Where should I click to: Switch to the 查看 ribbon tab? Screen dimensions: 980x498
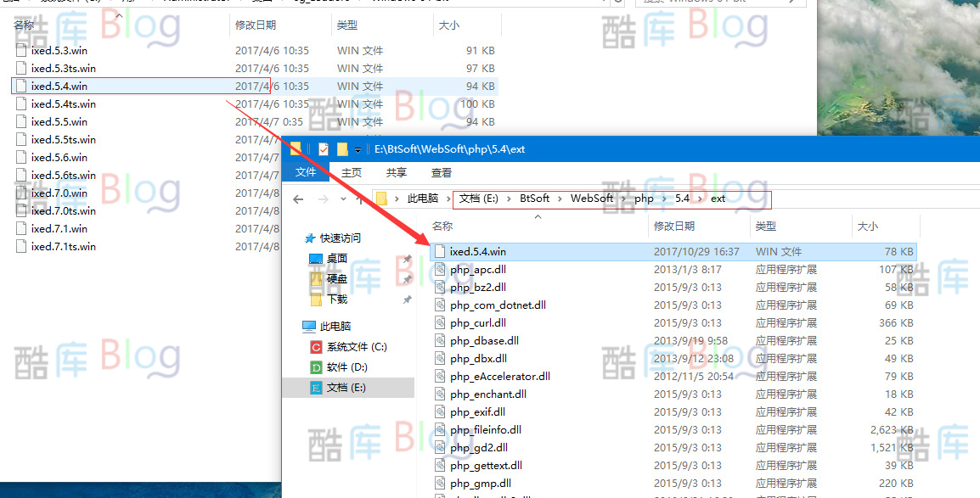(442, 172)
